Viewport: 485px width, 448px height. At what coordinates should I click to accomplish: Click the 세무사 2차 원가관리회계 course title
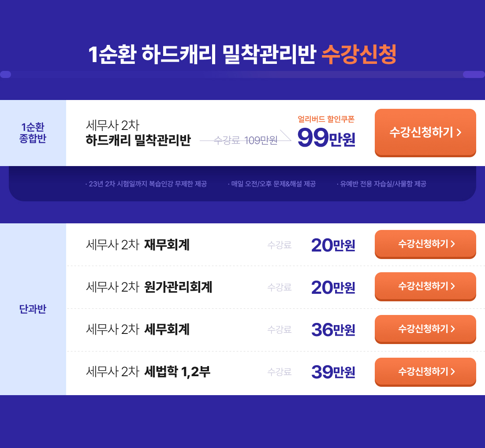coord(149,287)
